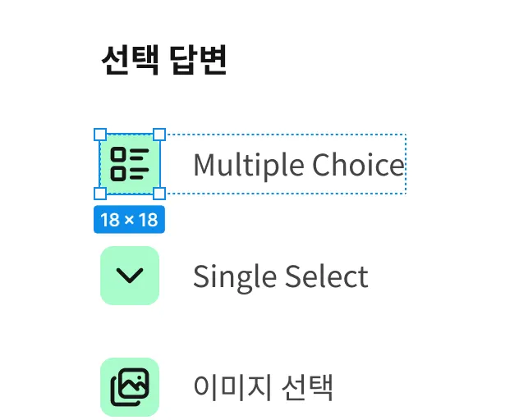Click the bottom dotted border of selection box
519x420 pixels.
point(287,194)
